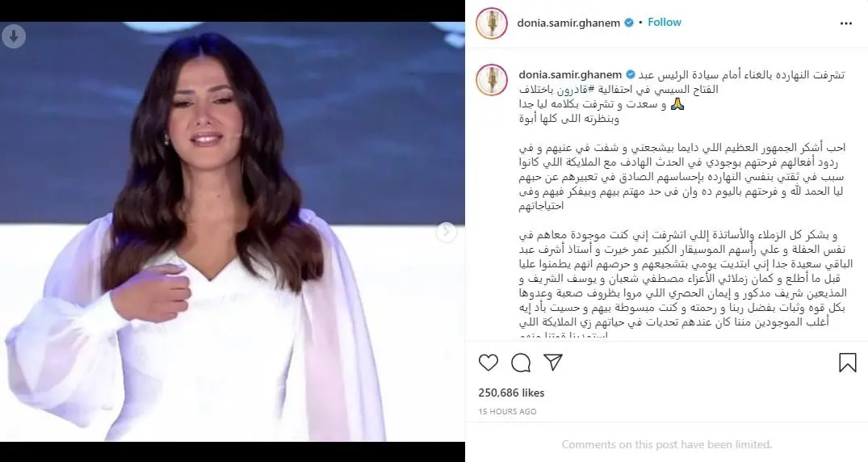The image size is (868, 462).
Task: Go to next photo with carousel arrow
Action: 447,231
